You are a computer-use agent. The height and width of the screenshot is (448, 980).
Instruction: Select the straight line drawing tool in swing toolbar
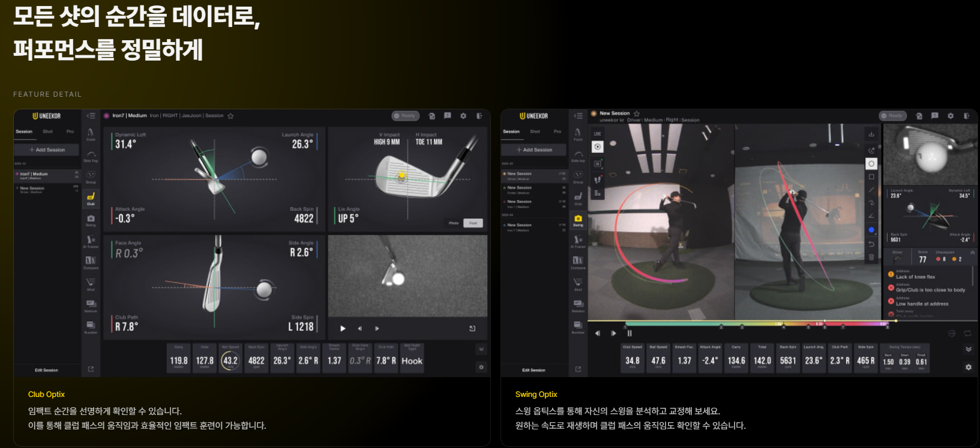(x=871, y=190)
